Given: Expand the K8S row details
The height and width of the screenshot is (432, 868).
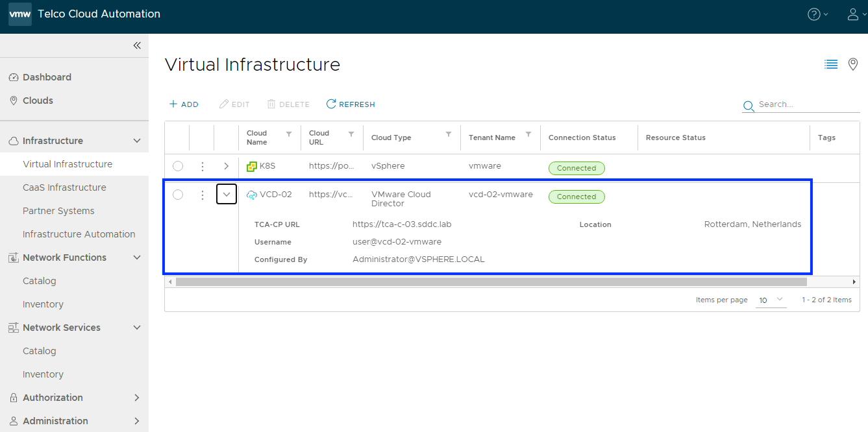Looking at the screenshot, I should (227, 167).
